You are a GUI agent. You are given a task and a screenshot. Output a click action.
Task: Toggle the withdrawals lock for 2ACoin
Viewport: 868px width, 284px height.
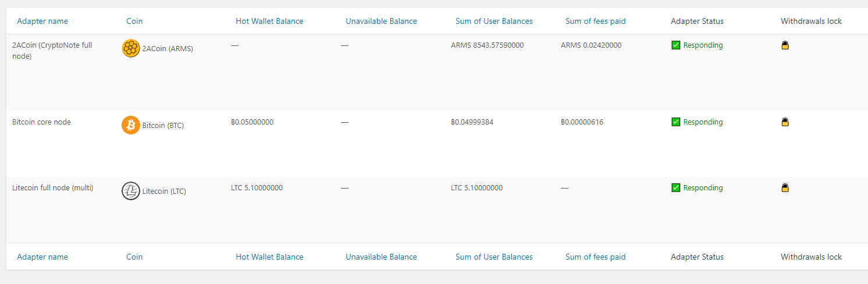785,45
